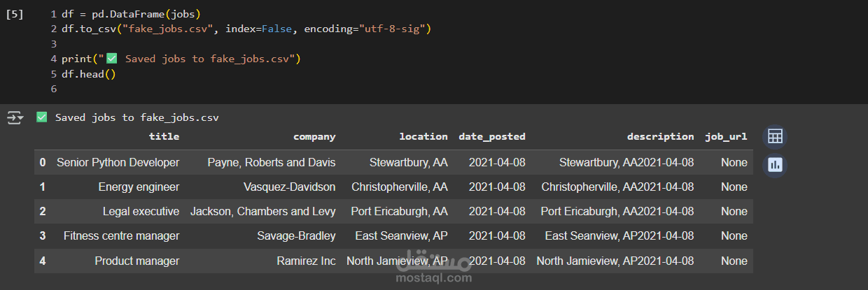Click the 'location' column header
This screenshot has height=290, width=868.
pos(423,137)
